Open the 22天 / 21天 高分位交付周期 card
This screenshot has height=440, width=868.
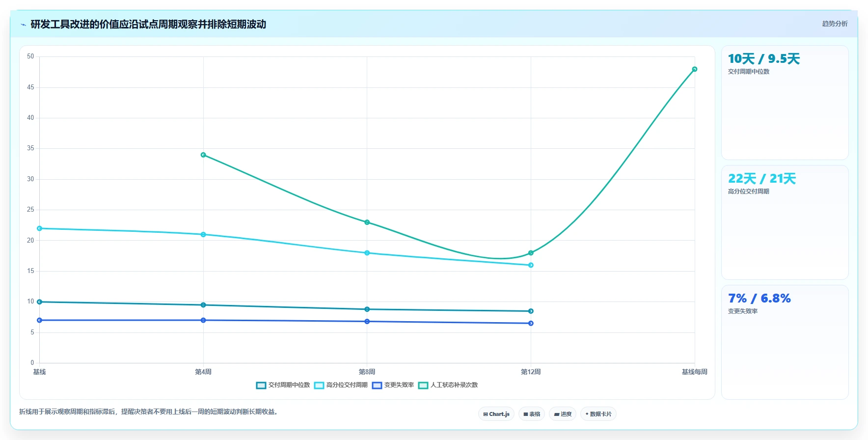[785, 222]
